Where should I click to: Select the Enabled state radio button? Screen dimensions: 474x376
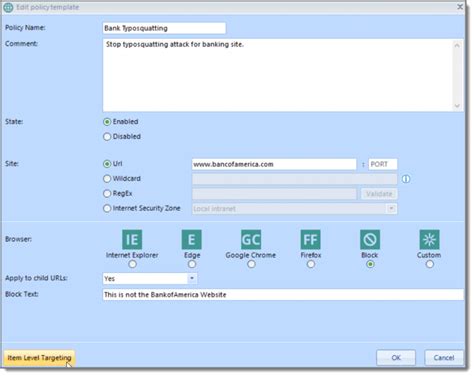tap(107, 122)
